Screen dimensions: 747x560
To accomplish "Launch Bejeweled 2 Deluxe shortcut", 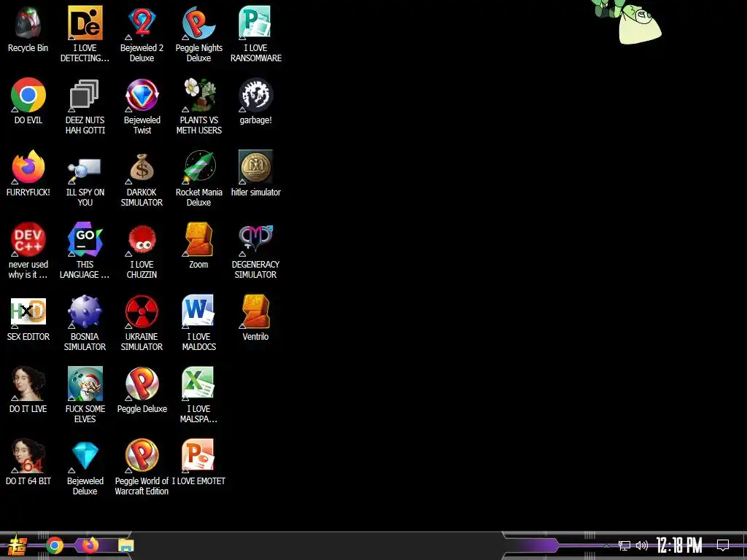I will point(142,23).
